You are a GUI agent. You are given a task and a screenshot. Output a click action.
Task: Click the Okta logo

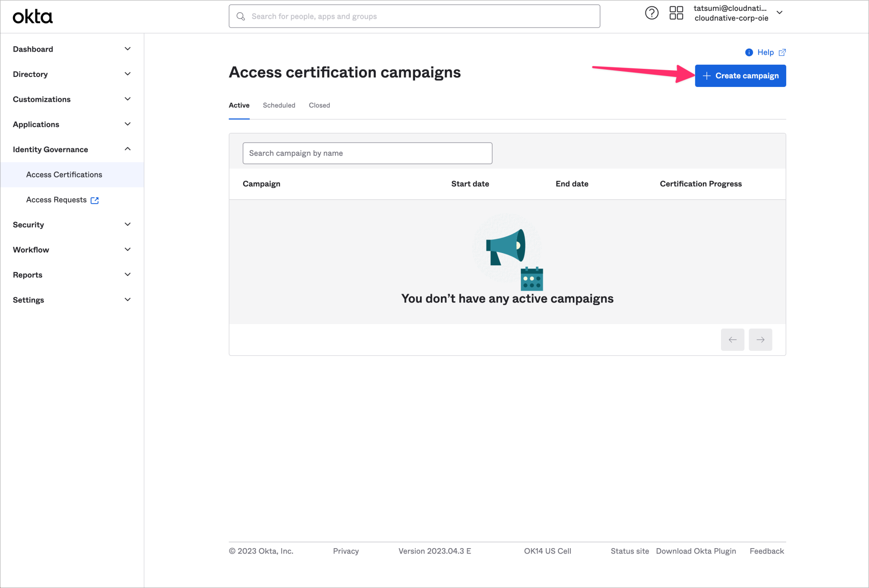click(32, 16)
